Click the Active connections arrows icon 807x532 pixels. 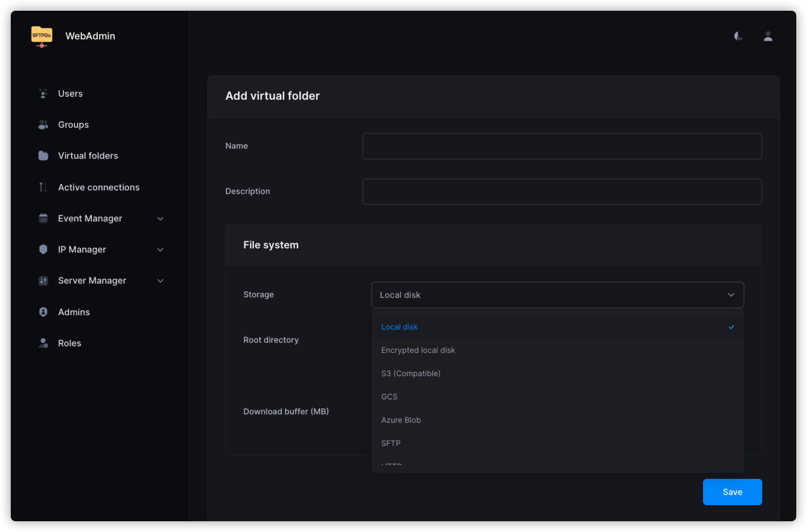click(x=43, y=187)
